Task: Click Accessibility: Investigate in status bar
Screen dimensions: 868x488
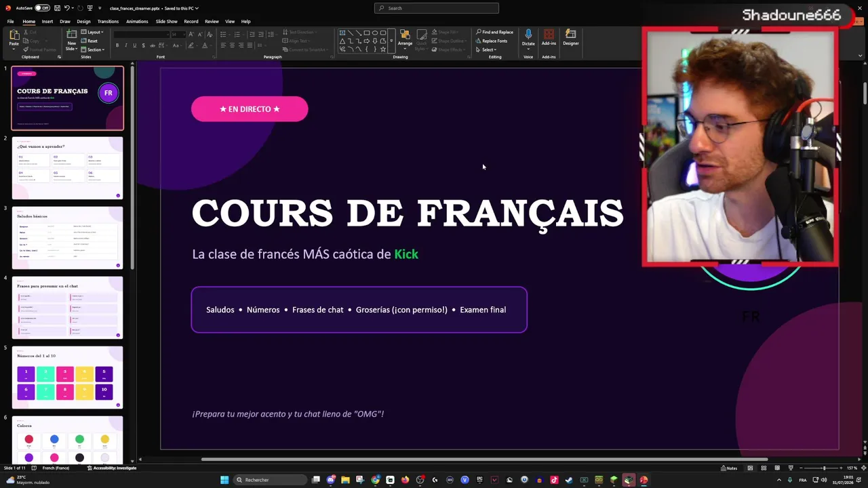Action: pyautogui.click(x=113, y=468)
